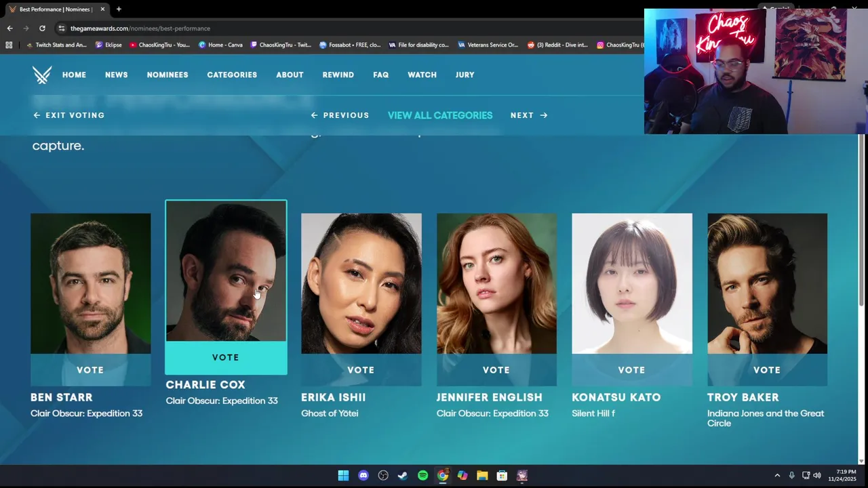Open File Explorer from taskbar
The image size is (868, 488).
pyautogui.click(x=482, y=475)
